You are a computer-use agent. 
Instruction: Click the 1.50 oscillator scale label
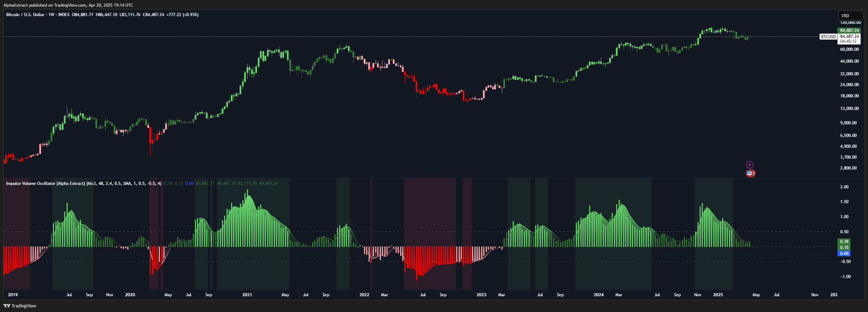845,202
